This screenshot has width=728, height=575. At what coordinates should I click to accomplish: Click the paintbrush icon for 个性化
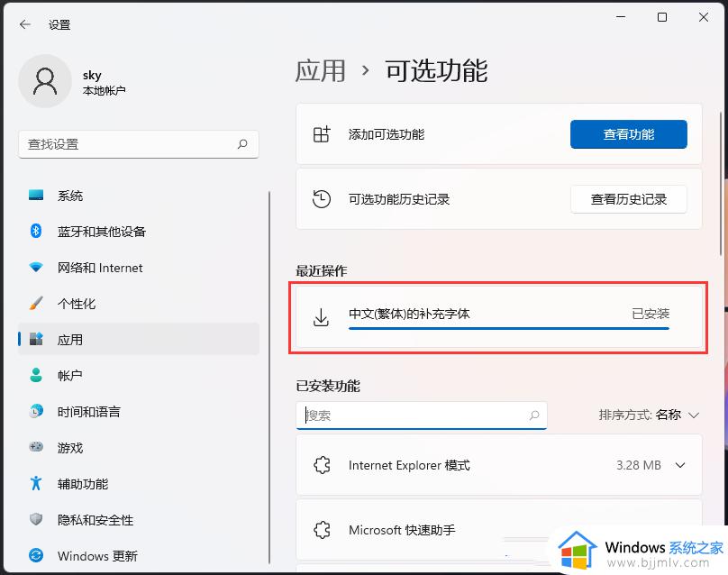[x=36, y=304]
